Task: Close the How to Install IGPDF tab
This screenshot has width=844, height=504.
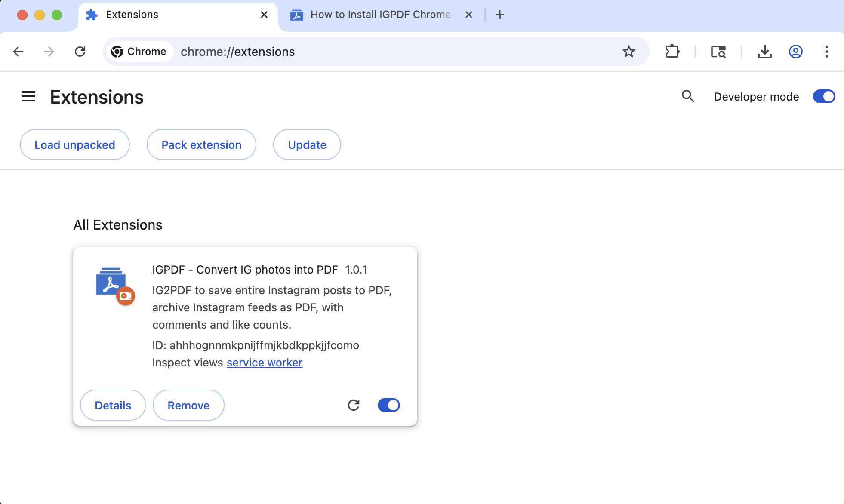Action: (x=469, y=15)
